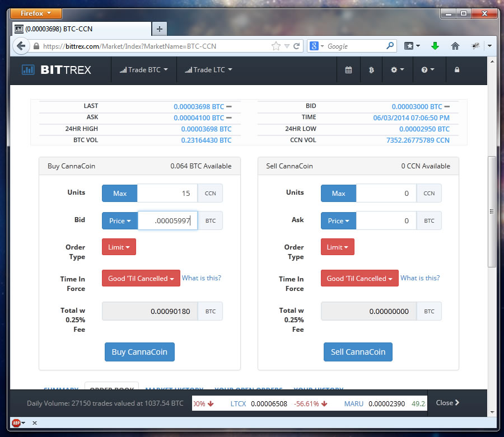Click the LTCX ticker entry

pyautogui.click(x=279, y=403)
